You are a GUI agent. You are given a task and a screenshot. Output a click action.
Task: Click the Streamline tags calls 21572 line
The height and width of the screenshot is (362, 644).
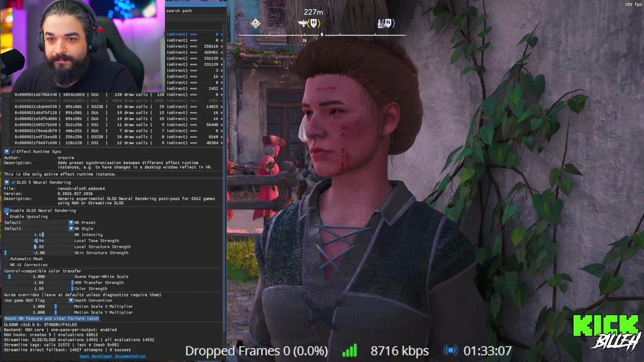pos(61,345)
